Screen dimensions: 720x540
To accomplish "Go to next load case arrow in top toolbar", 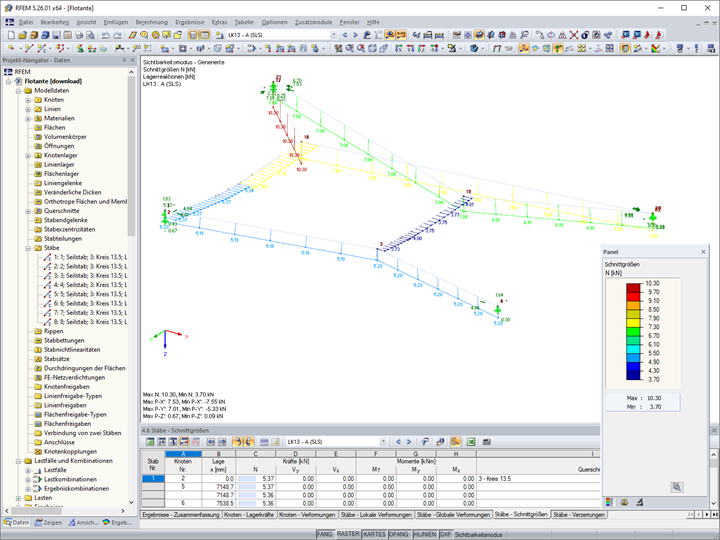I will coord(355,35).
